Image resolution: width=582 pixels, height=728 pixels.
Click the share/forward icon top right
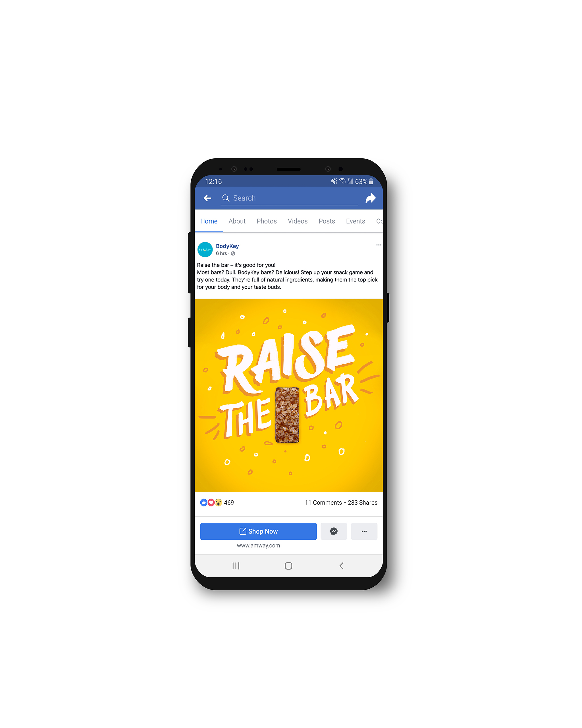369,197
